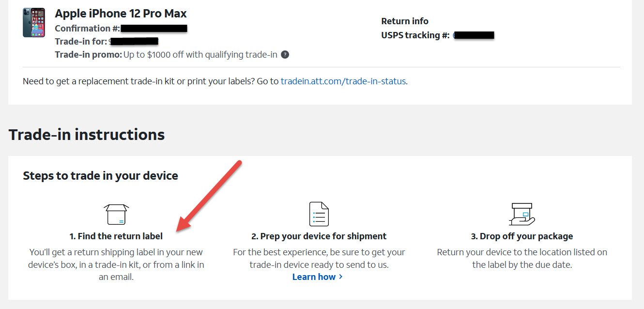The image size is (644, 309).
Task: Click the Drop off your package title
Action: click(x=522, y=236)
